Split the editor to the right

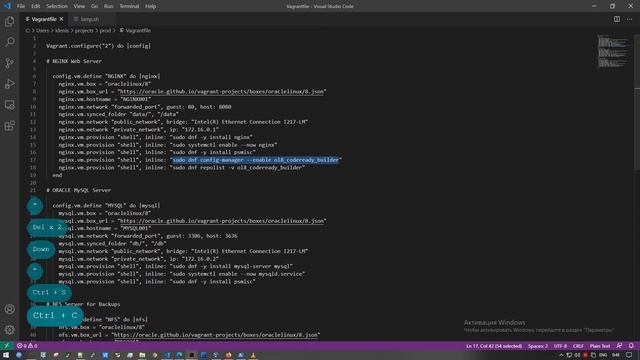coord(617,19)
